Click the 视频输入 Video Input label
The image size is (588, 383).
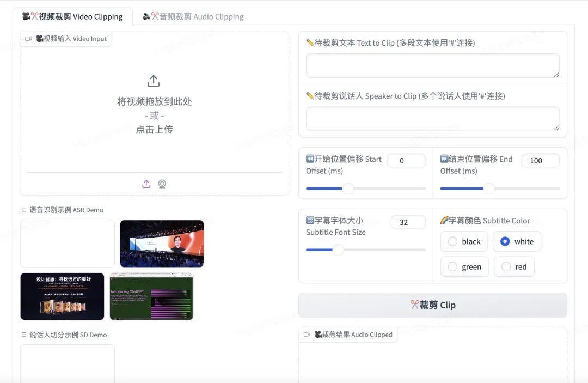[x=71, y=39]
